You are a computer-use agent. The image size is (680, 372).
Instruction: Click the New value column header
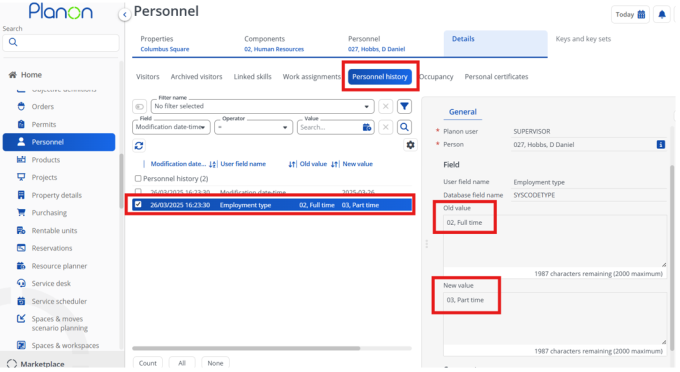(x=357, y=164)
